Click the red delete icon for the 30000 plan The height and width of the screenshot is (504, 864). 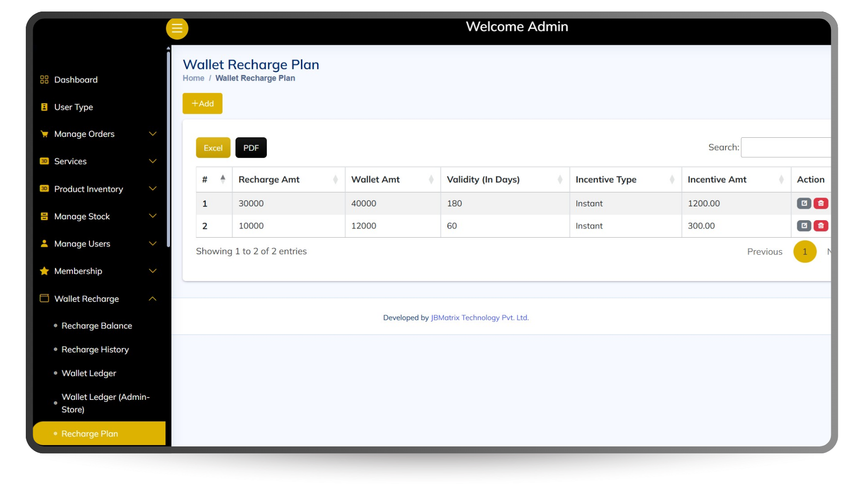[821, 203]
